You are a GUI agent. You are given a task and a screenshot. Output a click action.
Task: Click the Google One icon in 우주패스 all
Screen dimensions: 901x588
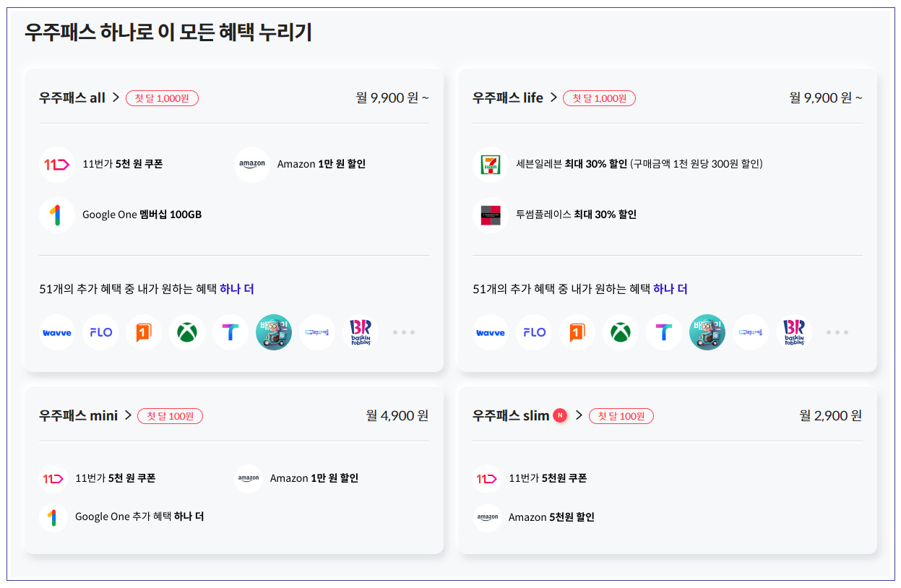(x=57, y=215)
